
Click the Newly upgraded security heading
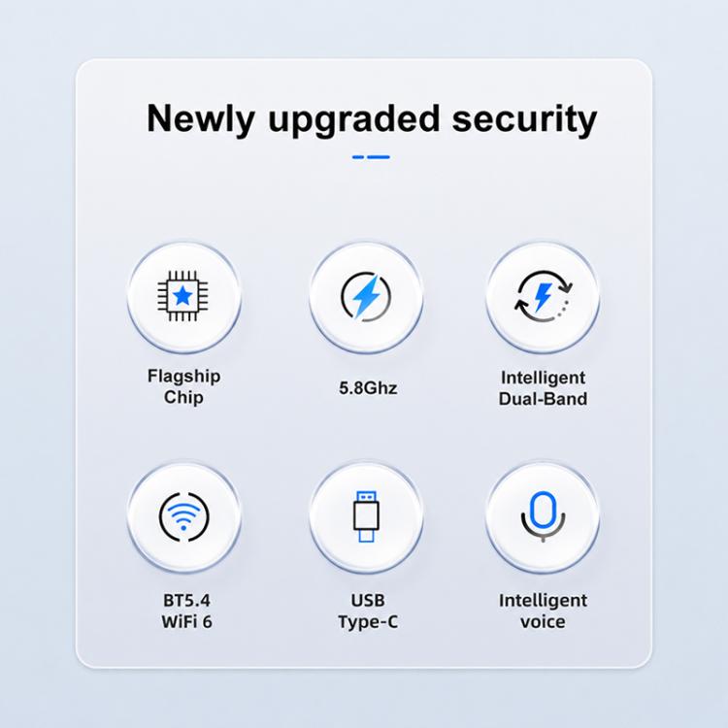tap(372, 118)
